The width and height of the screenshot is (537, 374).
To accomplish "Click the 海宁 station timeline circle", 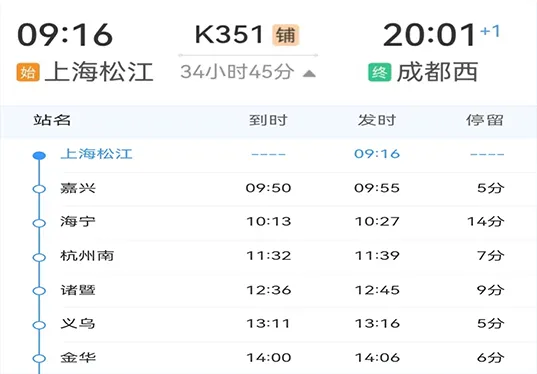I will 39,223.
